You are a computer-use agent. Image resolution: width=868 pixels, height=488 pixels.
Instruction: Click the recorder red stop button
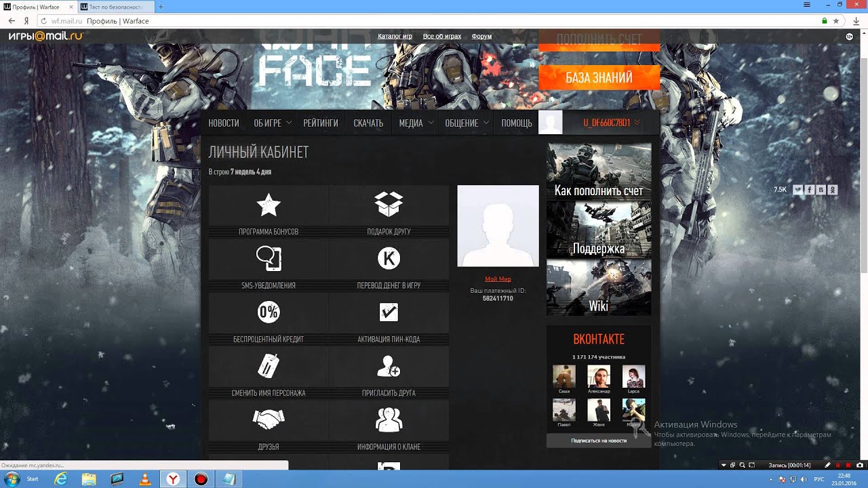(x=848, y=465)
